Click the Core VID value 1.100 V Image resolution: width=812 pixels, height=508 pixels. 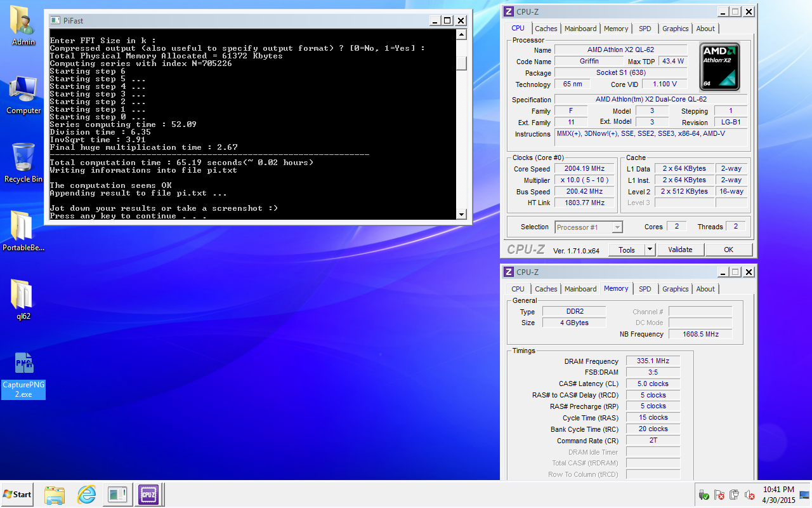(x=664, y=84)
